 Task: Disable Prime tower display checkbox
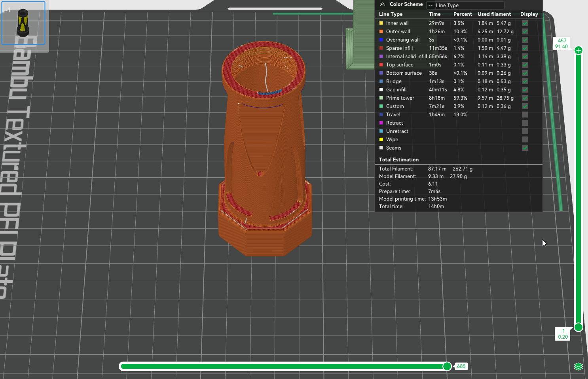pos(525,98)
